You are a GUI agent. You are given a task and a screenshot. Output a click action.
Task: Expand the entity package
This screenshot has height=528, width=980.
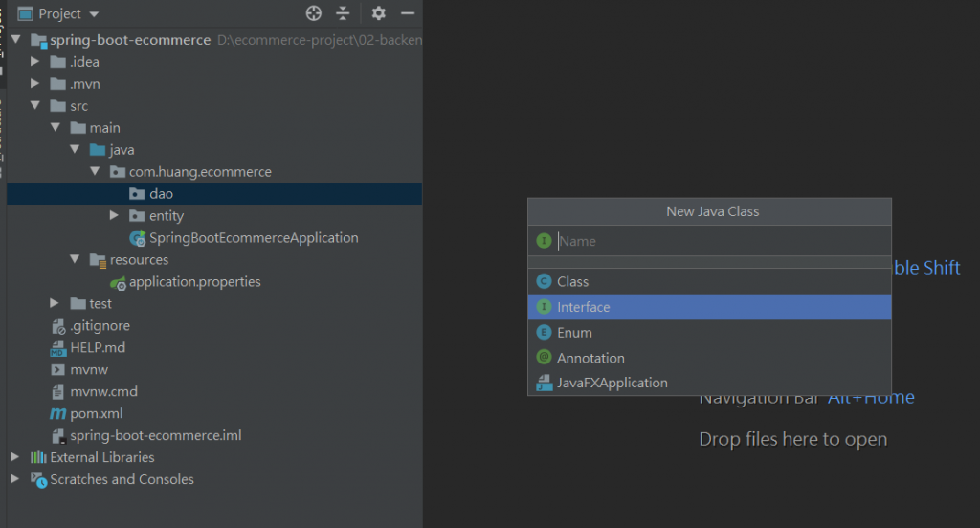click(x=115, y=216)
